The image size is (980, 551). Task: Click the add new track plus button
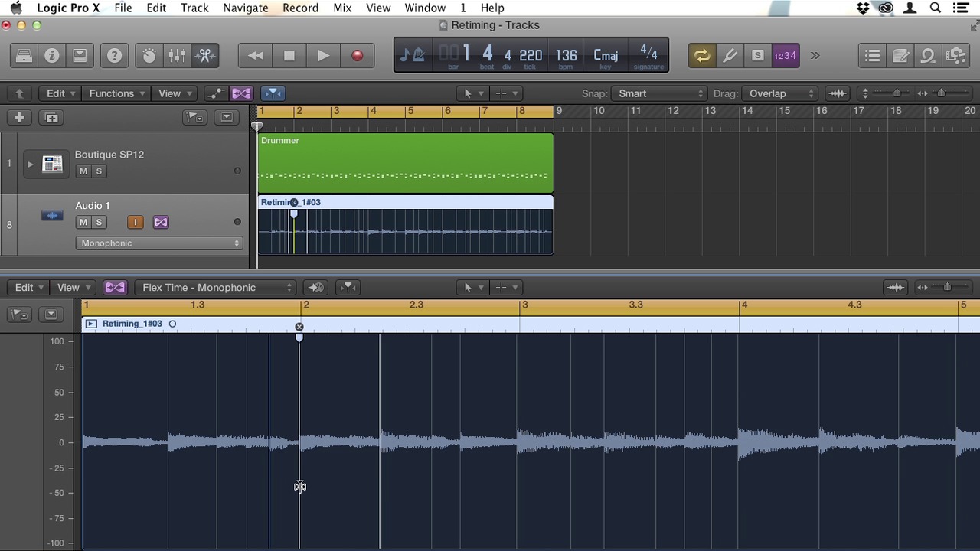click(x=19, y=118)
